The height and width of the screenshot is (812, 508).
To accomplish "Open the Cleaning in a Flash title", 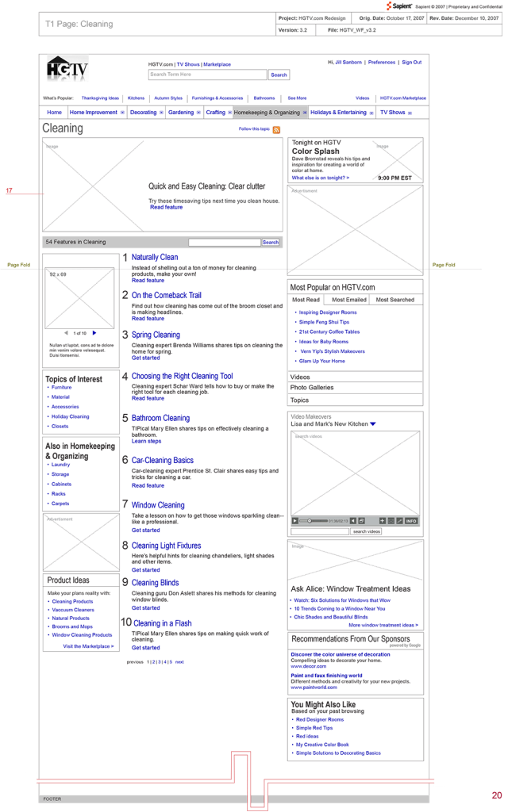I will 162,623.
